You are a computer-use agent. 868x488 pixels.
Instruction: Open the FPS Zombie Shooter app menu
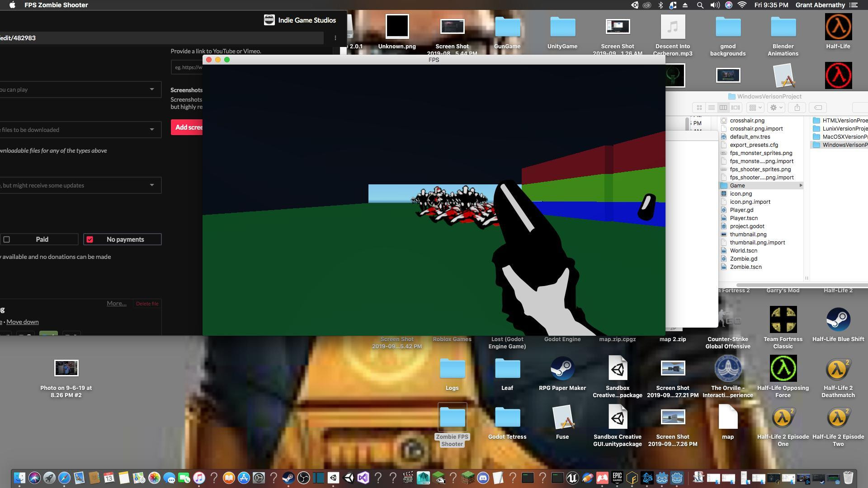click(x=56, y=5)
